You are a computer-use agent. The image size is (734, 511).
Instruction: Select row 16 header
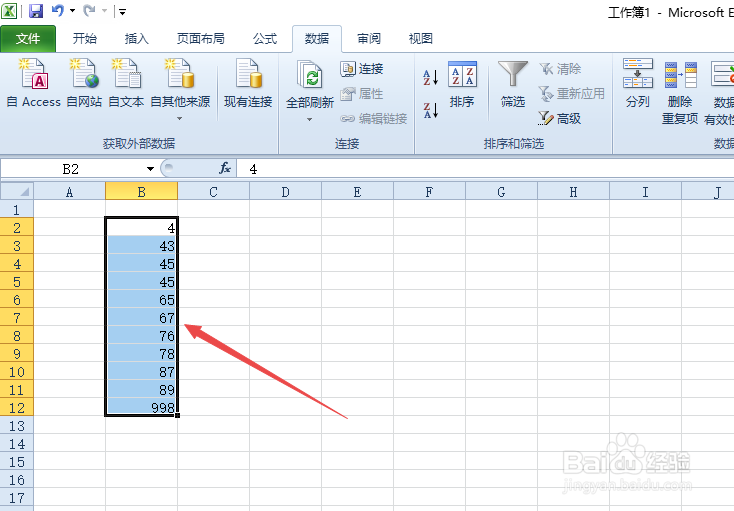[17, 480]
